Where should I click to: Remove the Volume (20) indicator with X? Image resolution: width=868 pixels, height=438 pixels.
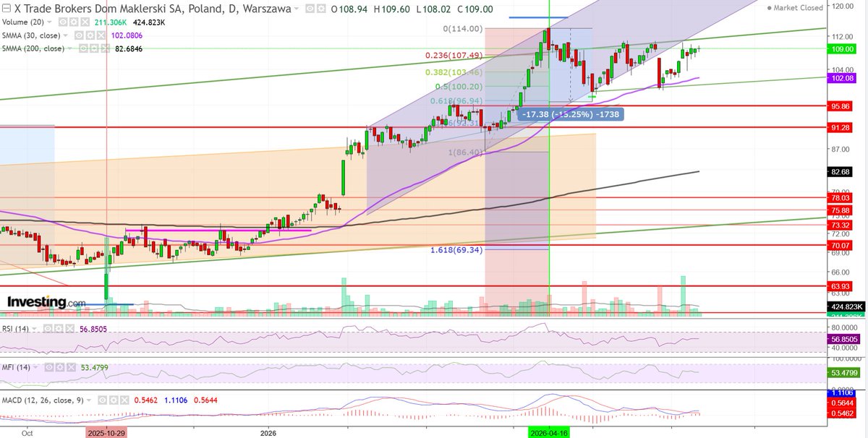click(x=85, y=22)
